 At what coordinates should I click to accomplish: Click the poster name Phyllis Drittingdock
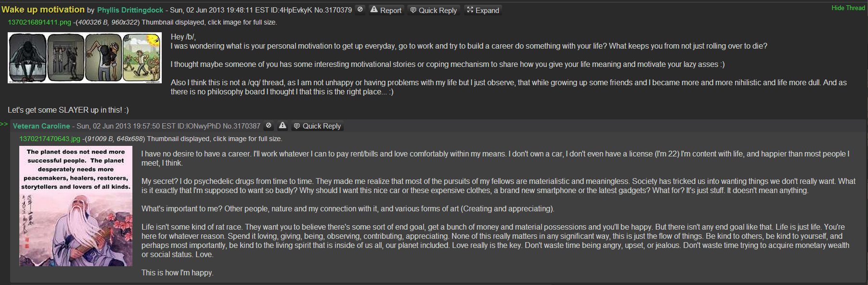(x=130, y=10)
